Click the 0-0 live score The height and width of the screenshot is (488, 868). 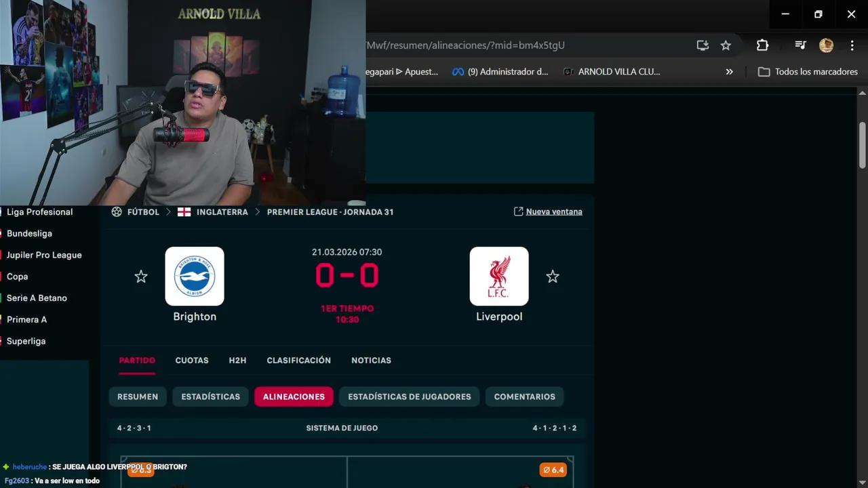[347, 276]
